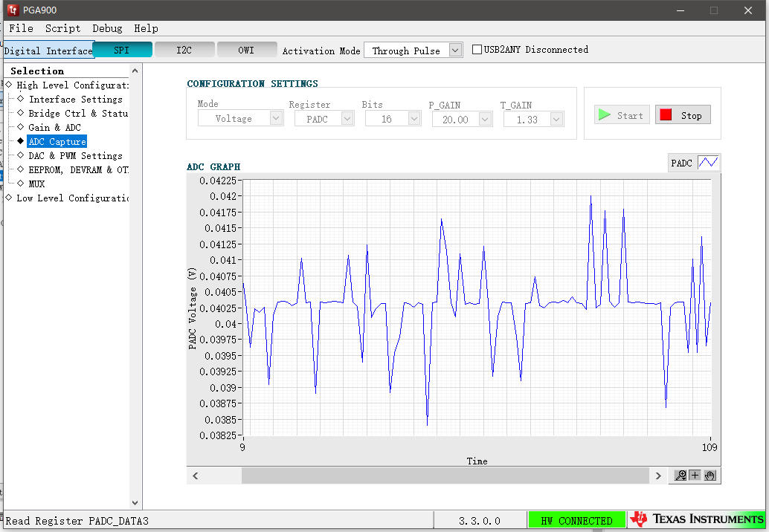Select the crosshair cursor tool icon
The height and width of the screenshot is (532, 769).
(x=695, y=476)
